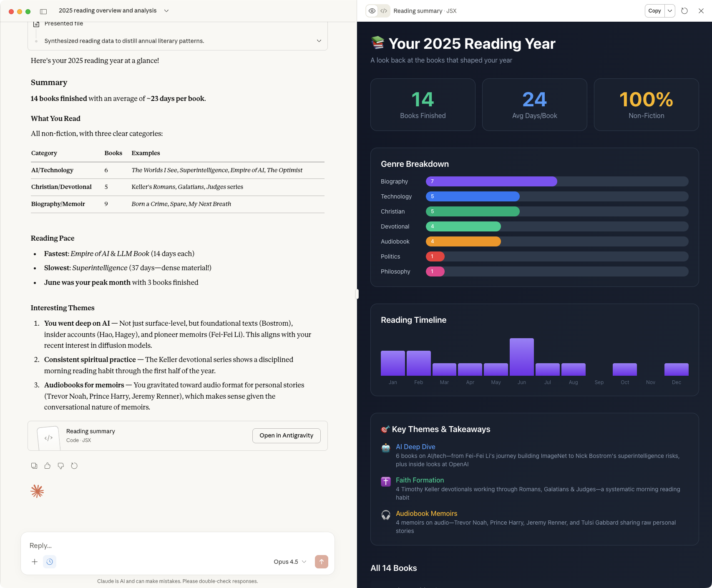Image resolution: width=712 pixels, height=588 pixels.
Task: Expand the Copy button dropdown arrow
Action: click(x=670, y=11)
